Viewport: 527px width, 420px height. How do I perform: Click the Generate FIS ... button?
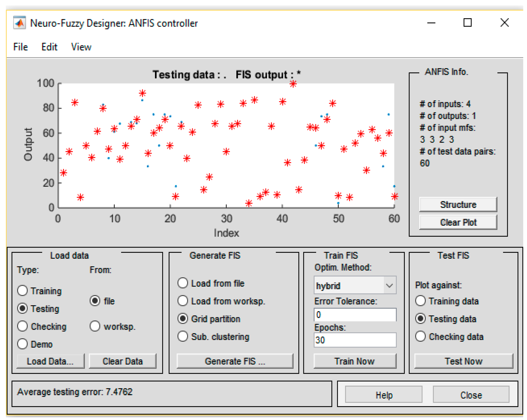(x=235, y=361)
